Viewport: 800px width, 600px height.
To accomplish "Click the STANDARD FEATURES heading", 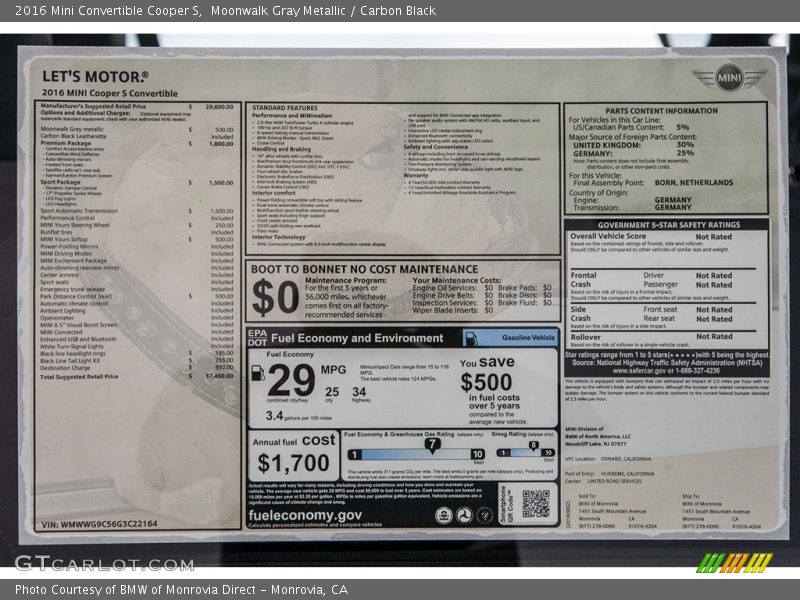I will click(285, 108).
